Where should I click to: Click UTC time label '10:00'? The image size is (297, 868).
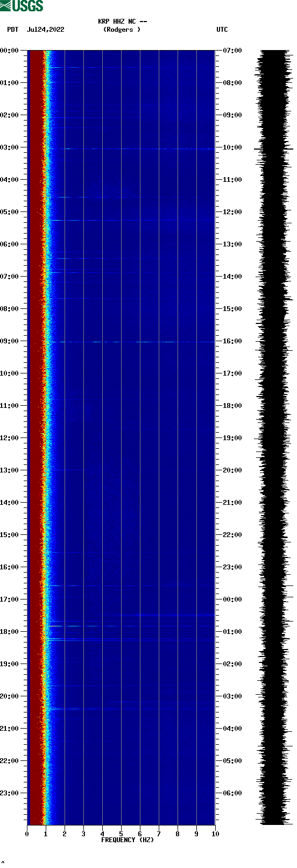point(232,147)
